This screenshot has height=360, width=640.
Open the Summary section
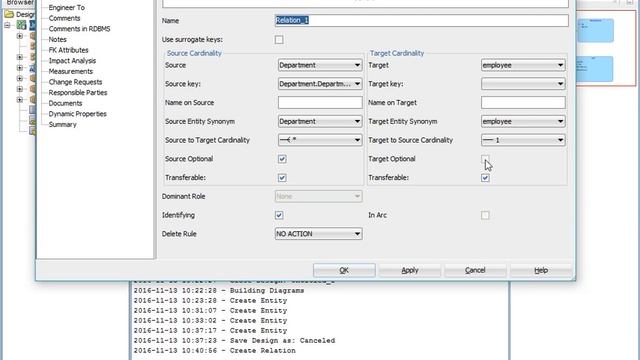(62, 124)
